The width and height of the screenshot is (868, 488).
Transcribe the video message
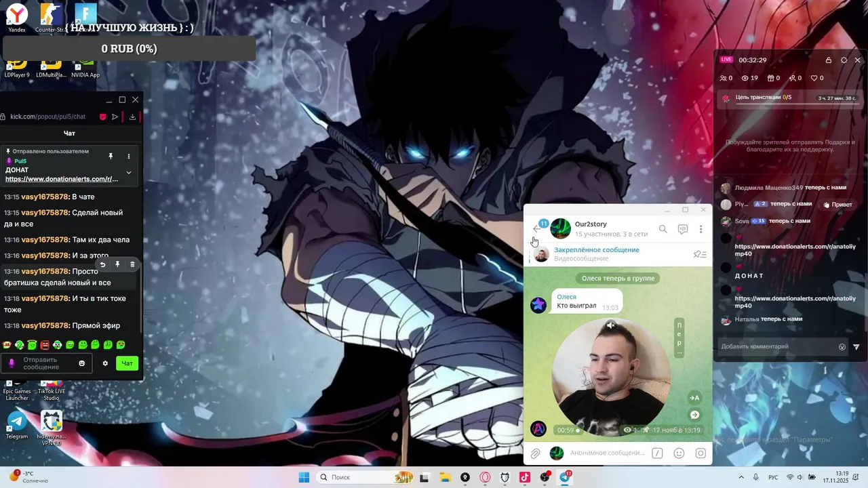click(x=694, y=398)
